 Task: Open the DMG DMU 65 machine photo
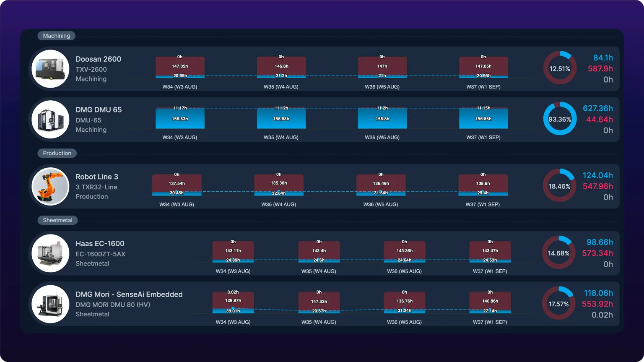point(51,120)
